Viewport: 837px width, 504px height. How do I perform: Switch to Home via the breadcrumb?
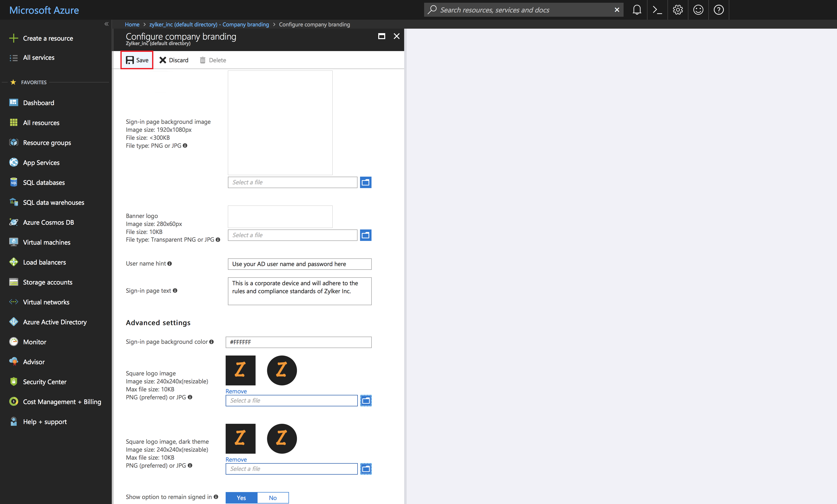pos(132,24)
